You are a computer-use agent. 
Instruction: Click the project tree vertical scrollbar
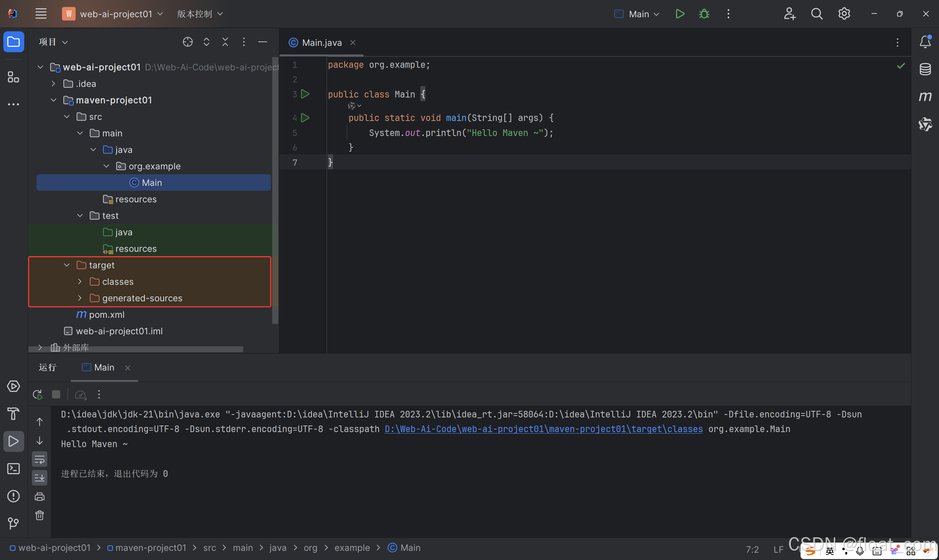[x=275, y=189]
